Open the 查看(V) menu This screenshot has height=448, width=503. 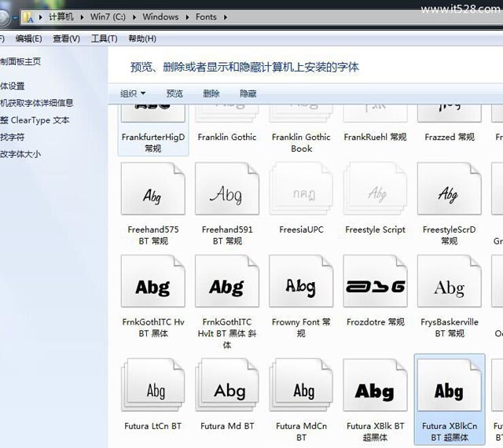point(66,39)
